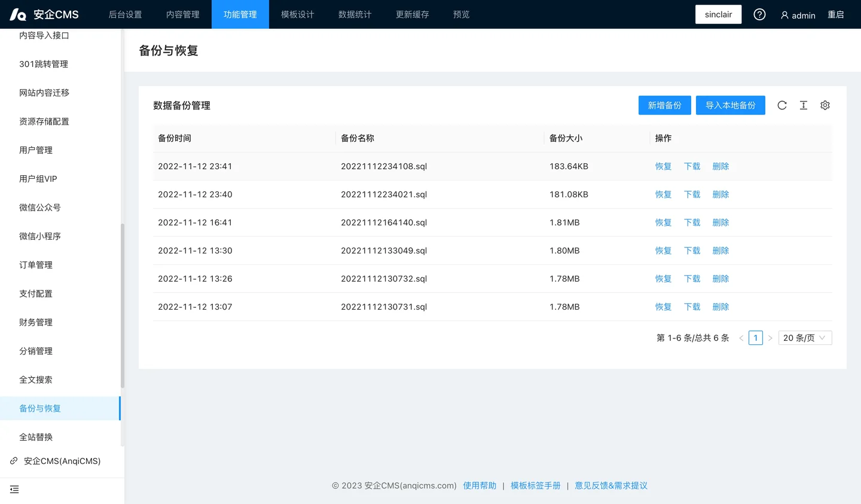
Task: Open the 内容管理 top menu
Action: click(183, 14)
